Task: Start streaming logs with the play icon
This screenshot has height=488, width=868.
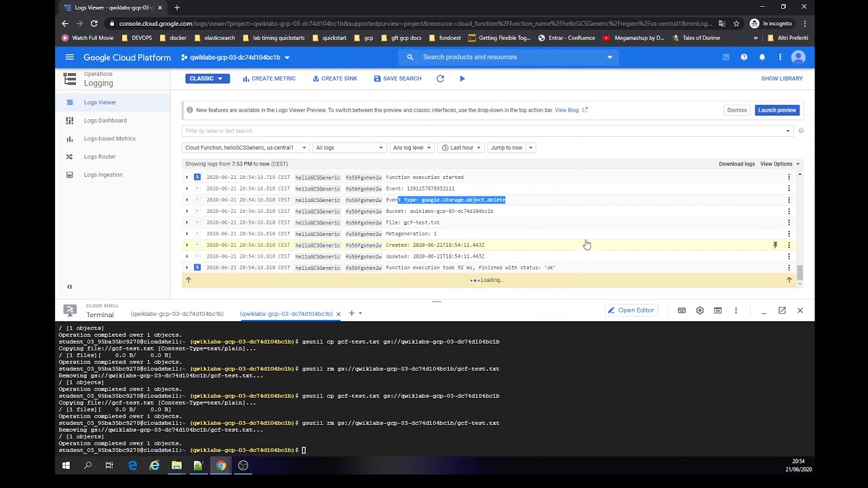Action: pos(462,79)
